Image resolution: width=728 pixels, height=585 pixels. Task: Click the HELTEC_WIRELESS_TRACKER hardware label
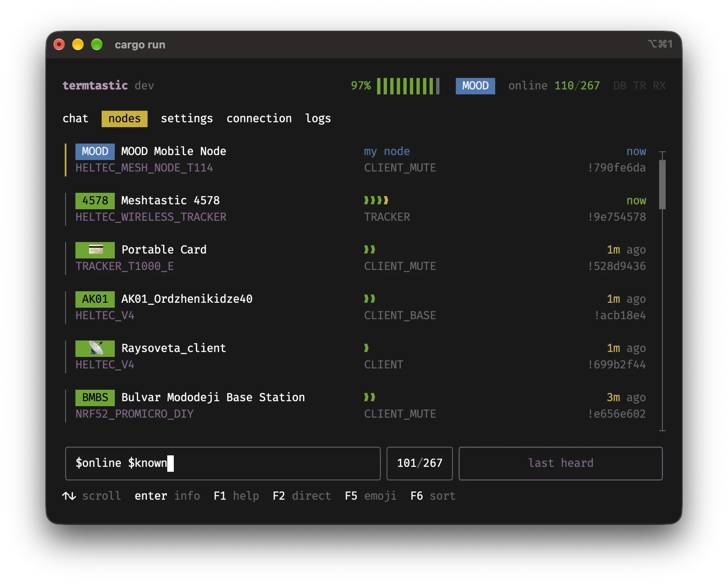point(151,217)
